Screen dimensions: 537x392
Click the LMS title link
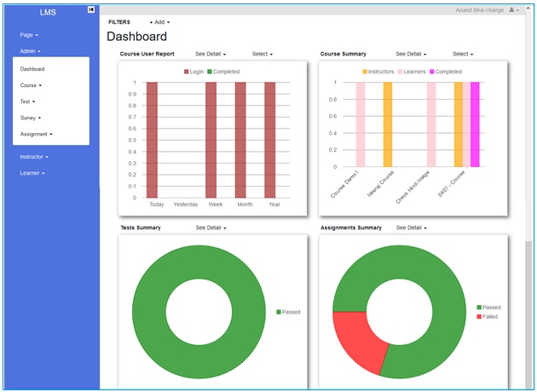(49, 12)
